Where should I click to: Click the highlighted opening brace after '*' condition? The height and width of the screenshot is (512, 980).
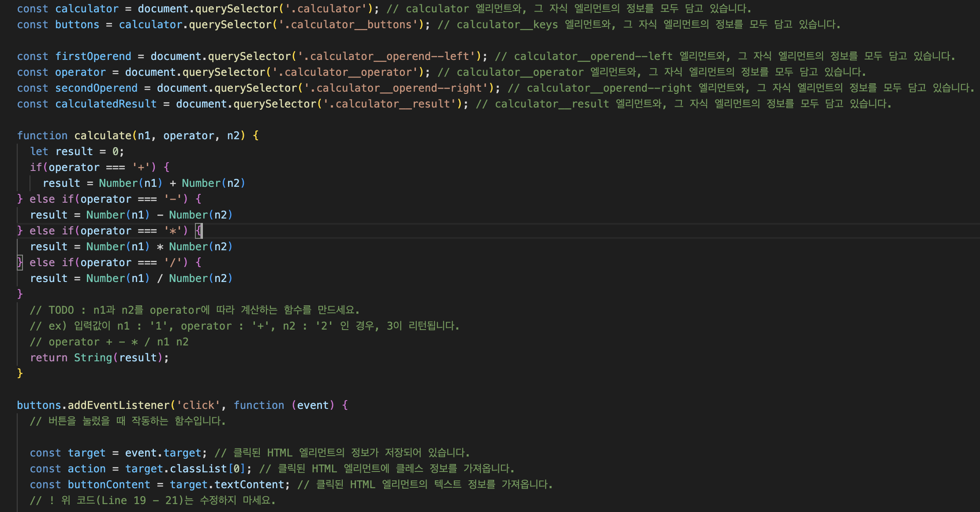[199, 230]
